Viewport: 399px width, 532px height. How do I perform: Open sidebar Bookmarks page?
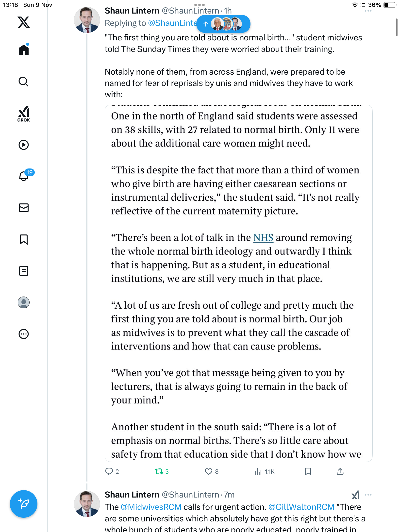(x=24, y=239)
